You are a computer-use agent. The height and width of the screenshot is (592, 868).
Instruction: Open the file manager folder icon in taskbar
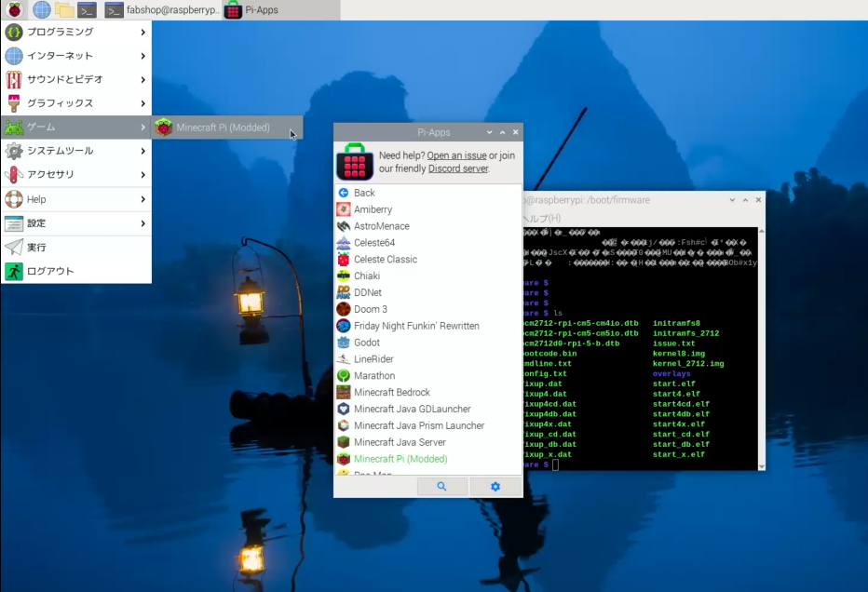[64, 9]
